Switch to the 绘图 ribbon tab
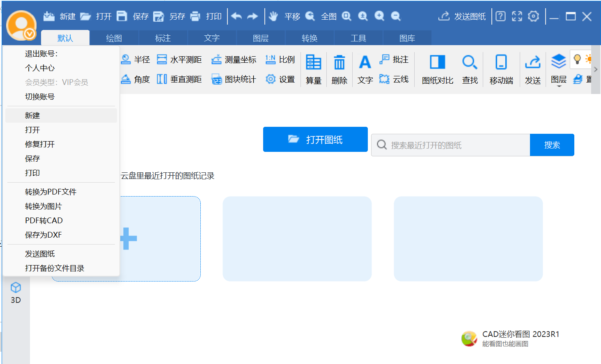Image resolution: width=601 pixels, height=364 pixels. (x=114, y=38)
